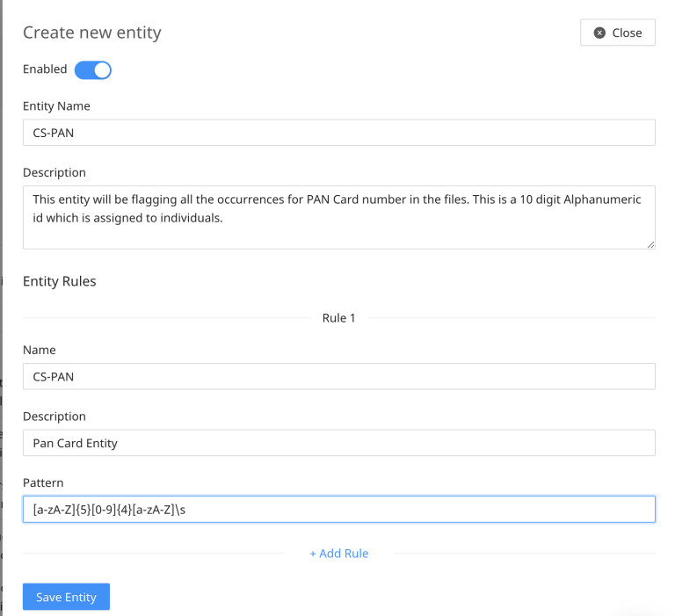
Task: Click the 'Enabled' label text
Action: (x=45, y=69)
